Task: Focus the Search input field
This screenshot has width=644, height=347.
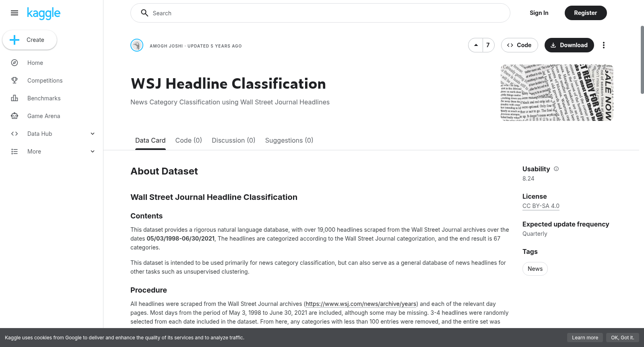Action: coord(320,13)
